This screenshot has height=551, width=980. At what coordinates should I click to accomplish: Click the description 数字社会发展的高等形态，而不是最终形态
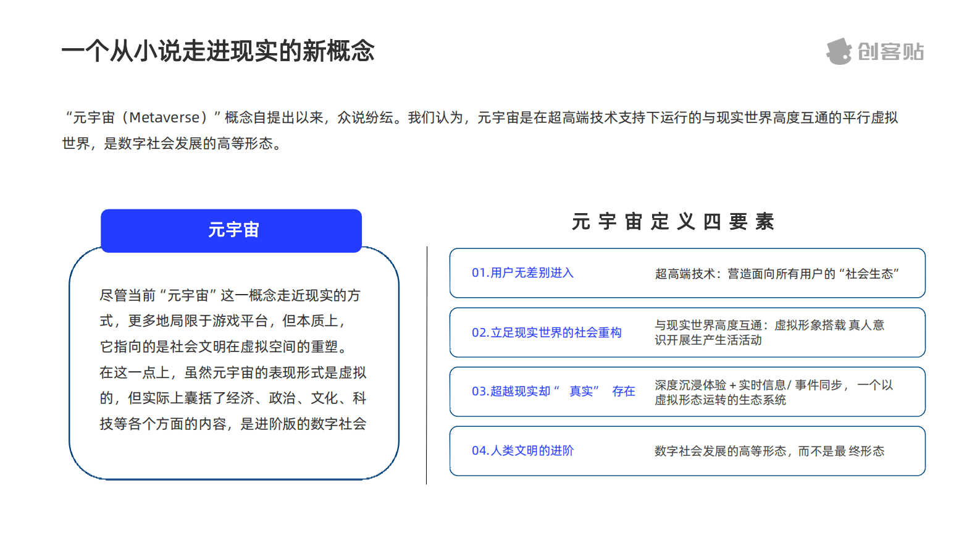769,451
